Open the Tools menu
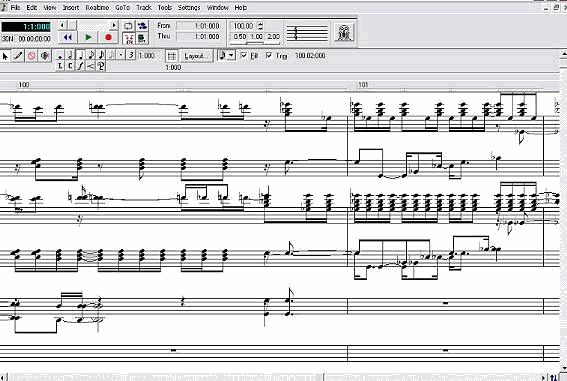Image resolution: width=567 pixels, height=381 pixels. [x=165, y=7]
